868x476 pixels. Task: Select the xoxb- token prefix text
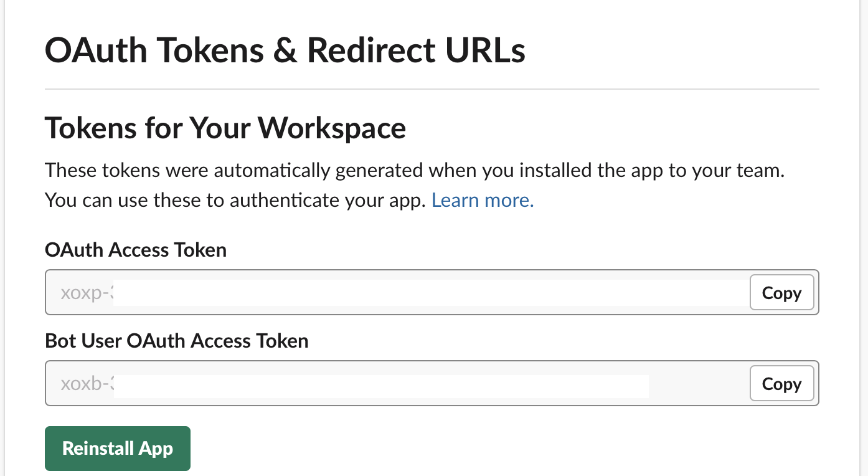tap(87, 383)
